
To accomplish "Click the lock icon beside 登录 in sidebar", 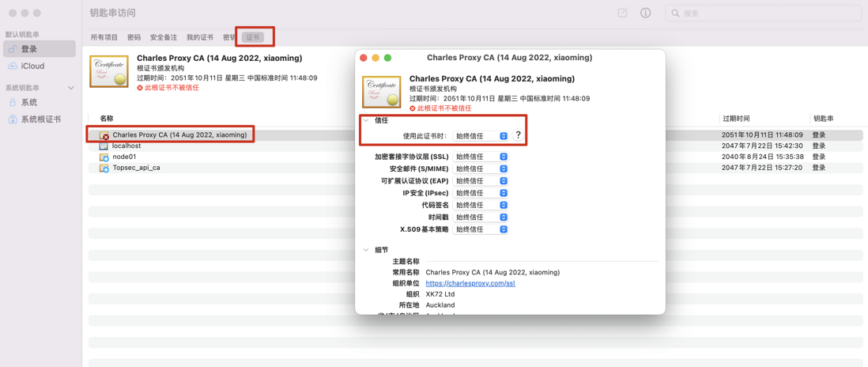I will coord(13,49).
